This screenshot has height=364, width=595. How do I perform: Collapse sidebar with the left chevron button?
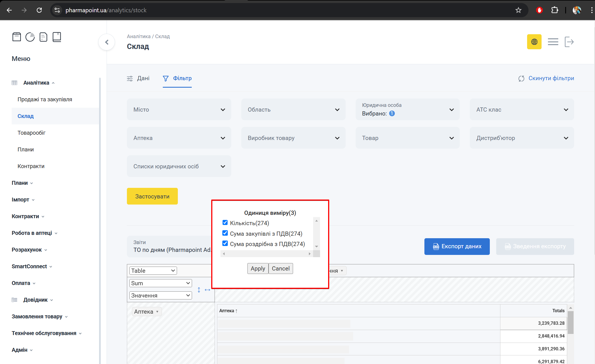[x=107, y=42]
